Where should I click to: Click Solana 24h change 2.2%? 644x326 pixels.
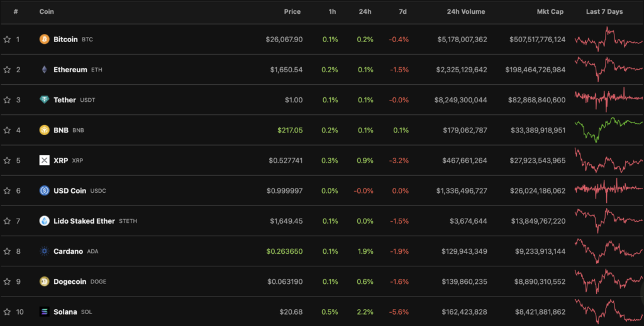click(365, 312)
